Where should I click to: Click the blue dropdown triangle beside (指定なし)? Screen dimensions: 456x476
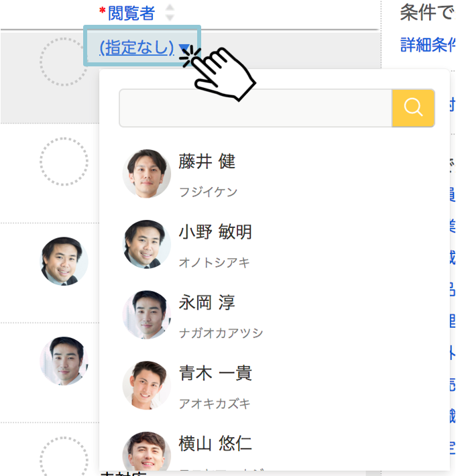point(184,48)
